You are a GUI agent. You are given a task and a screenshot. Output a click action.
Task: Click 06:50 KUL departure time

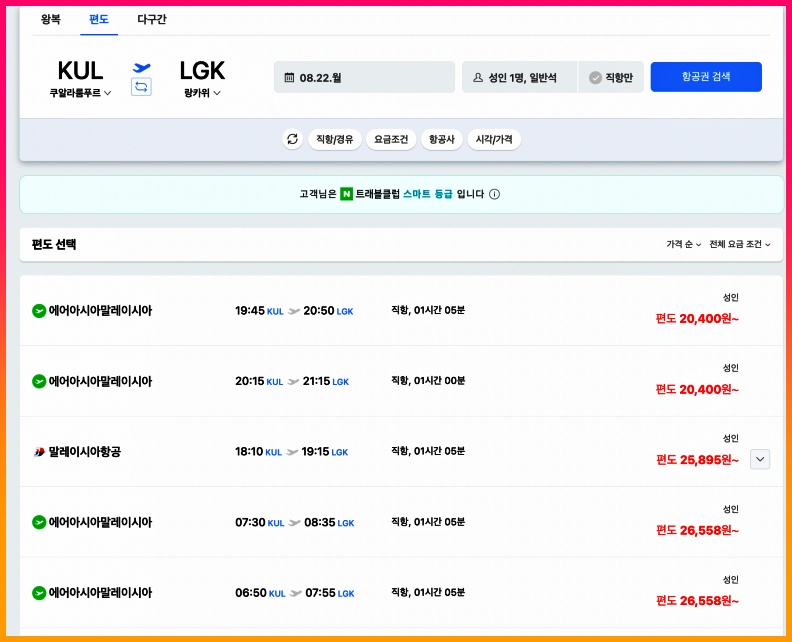point(260,593)
